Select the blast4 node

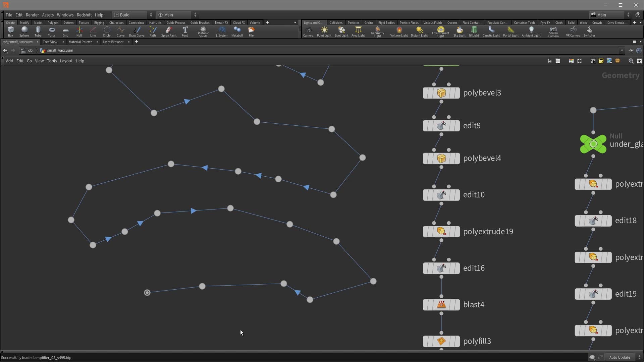pos(441,305)
